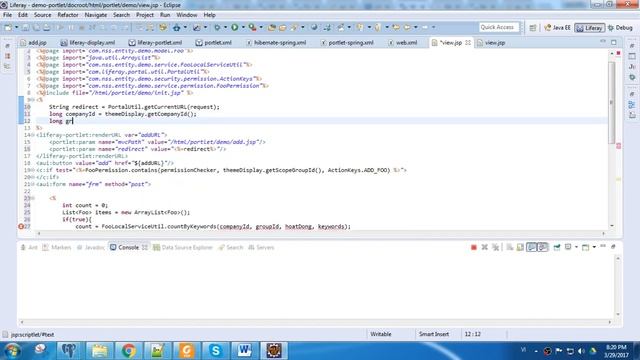
Task: Open the Project menu
Action: point(144,15)
